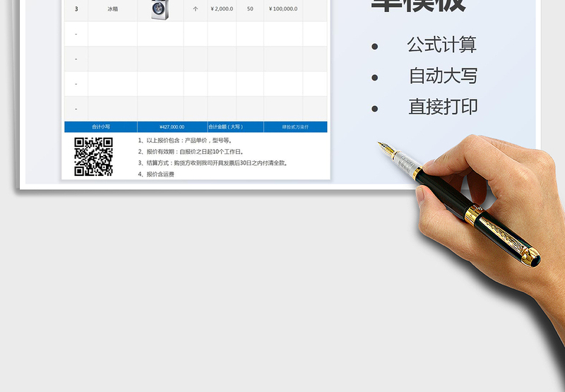Select the quantity cell "50"
The width and height of the screenshot is (565, 392).
click(x=250, y=9)
